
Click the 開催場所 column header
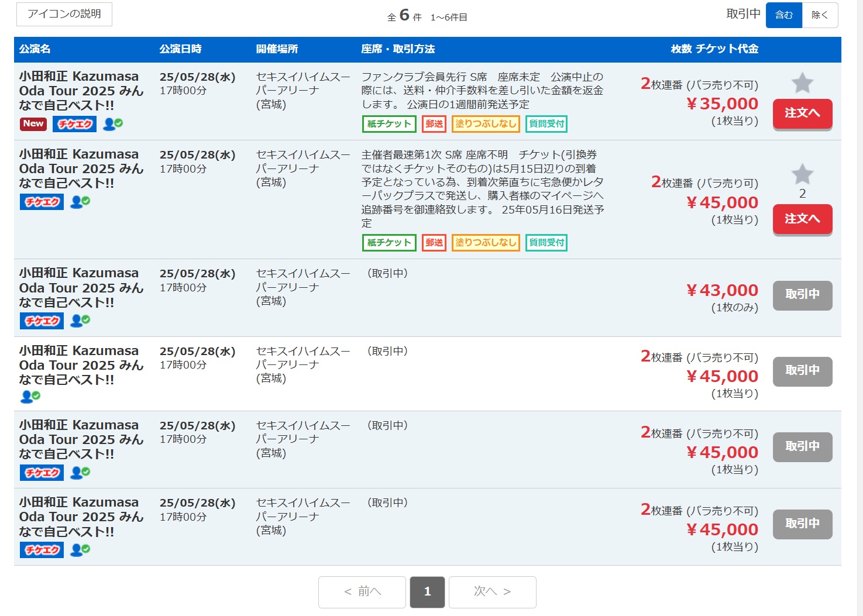pos(277,49)
